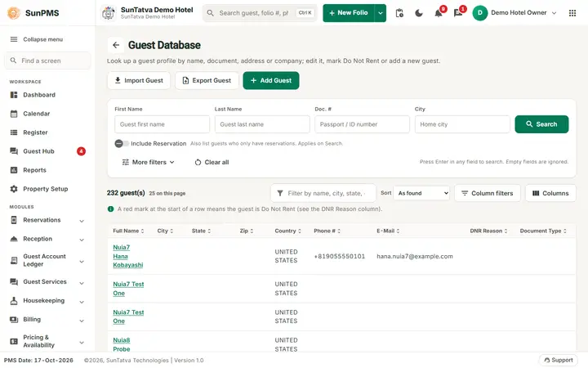
Task: Click the Home city field
Action: [462, 124]
